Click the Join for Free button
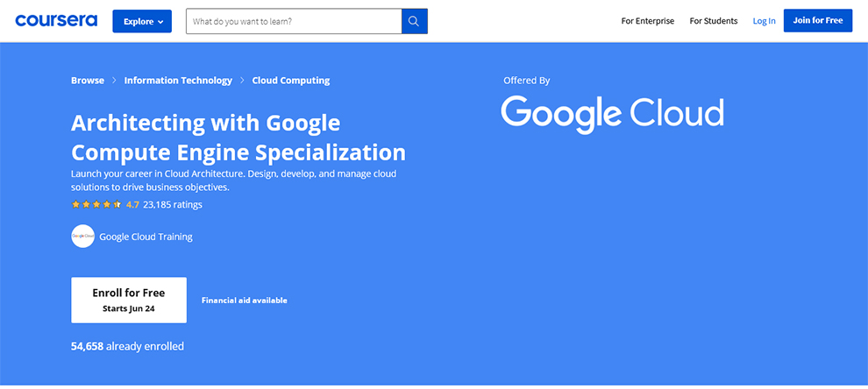The height and width of the screenshot is (389, 868). pos(818,20)
